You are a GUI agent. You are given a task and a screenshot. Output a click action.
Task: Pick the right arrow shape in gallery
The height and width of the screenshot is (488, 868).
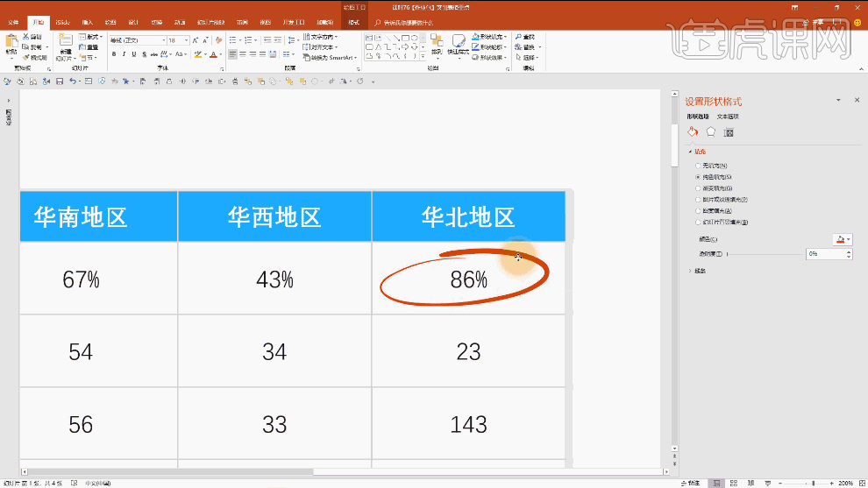tap(405, 47)
